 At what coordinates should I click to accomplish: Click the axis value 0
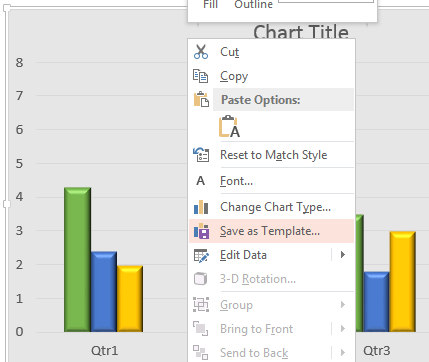(19, 332)
